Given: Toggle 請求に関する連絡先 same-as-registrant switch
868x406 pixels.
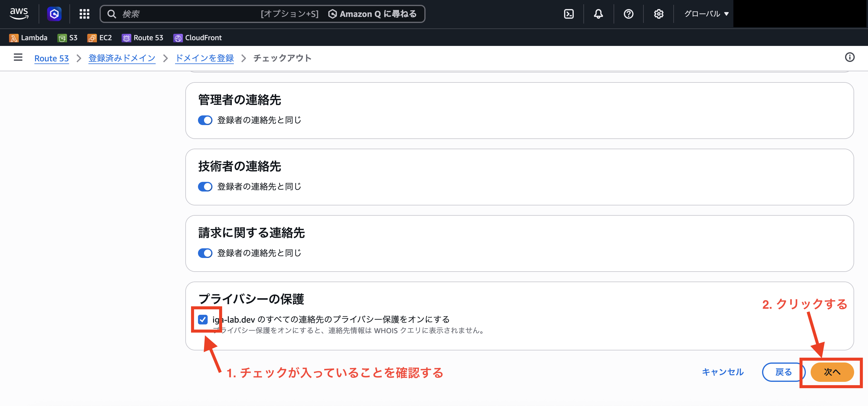Looking at the screenshot, I should pyautogui.click(x=205, y=253).
